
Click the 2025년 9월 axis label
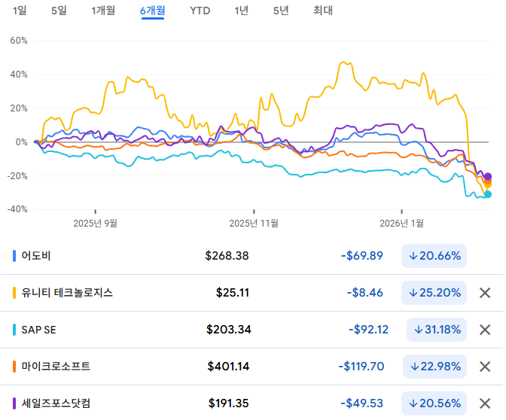pyautogui.click(x=95, y=224)
